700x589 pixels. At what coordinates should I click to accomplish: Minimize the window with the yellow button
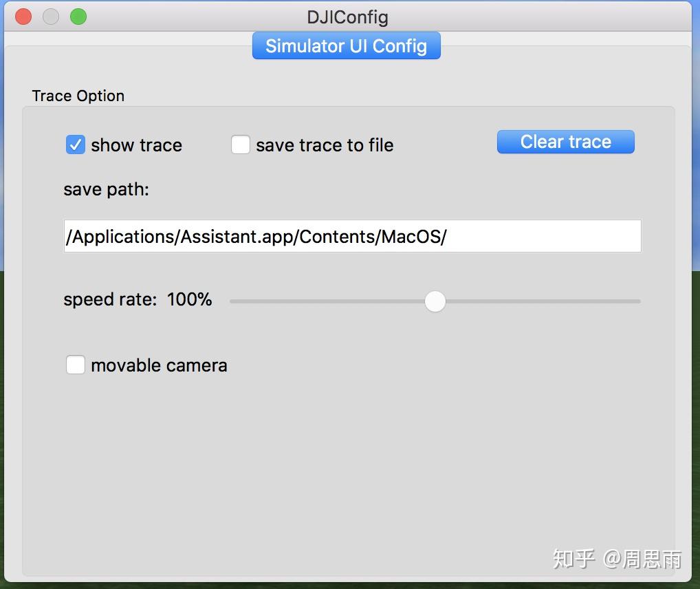point(51,17)
